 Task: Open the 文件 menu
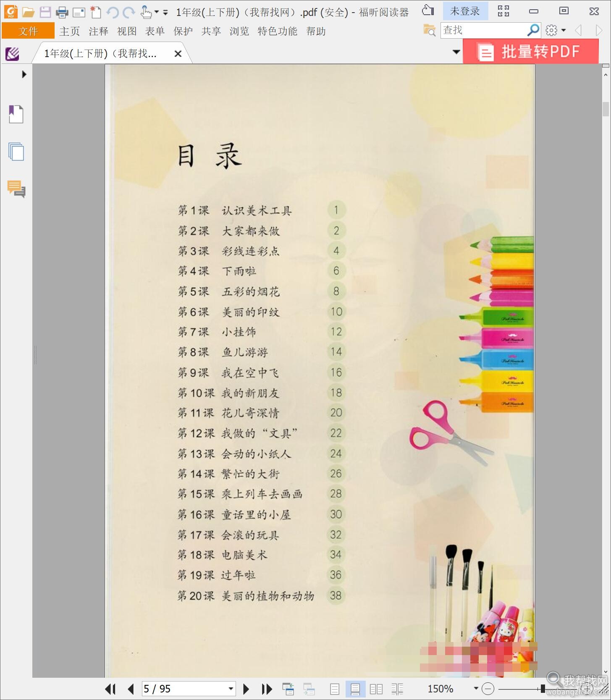click(28, 31)
